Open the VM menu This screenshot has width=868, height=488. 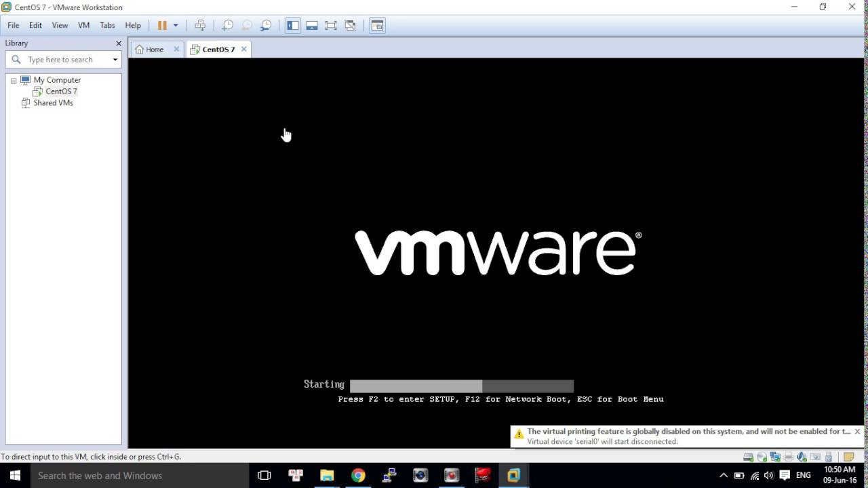pos(83,25)
